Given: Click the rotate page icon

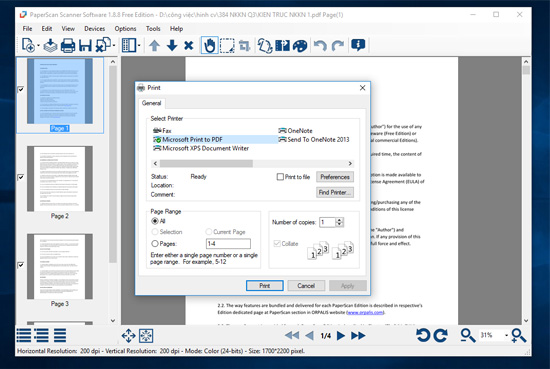Looking at the screenshot, I should pos(265,46).
